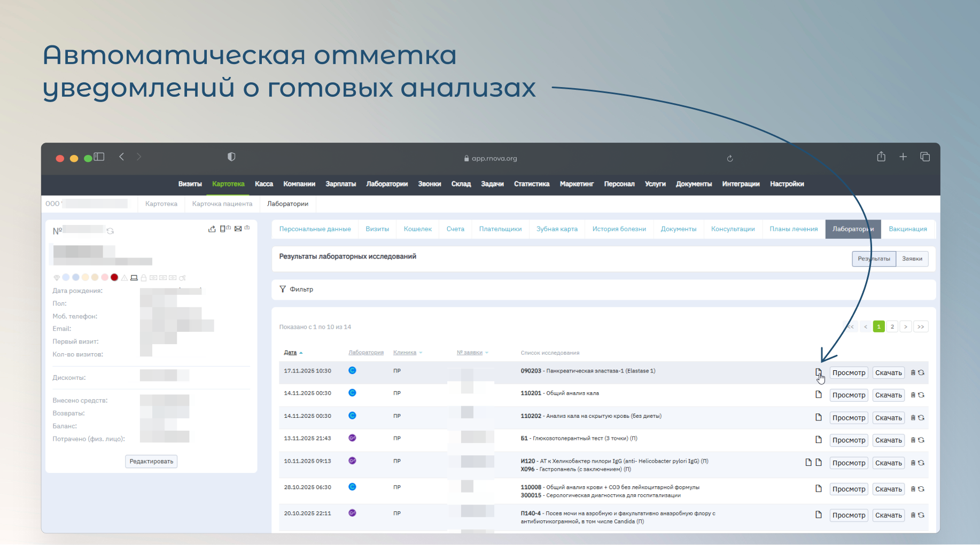Go to page 2 of results

point(892,326)
